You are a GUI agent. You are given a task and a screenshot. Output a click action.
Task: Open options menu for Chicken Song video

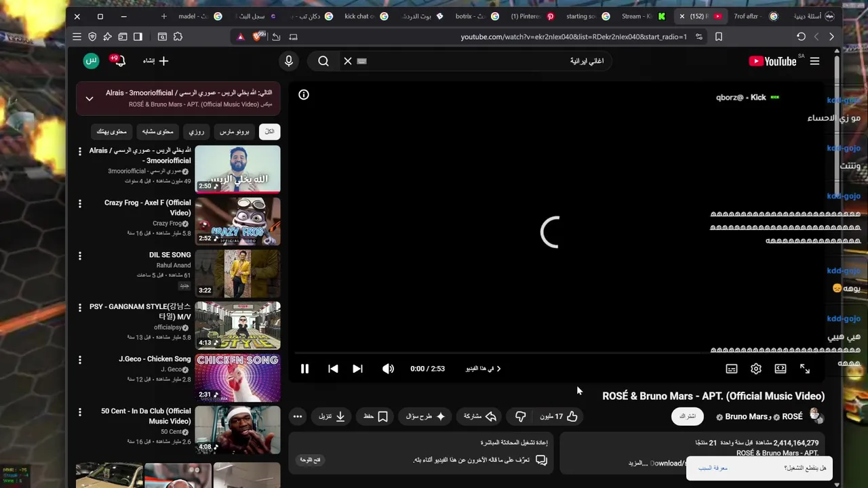[x=80, y=361]
